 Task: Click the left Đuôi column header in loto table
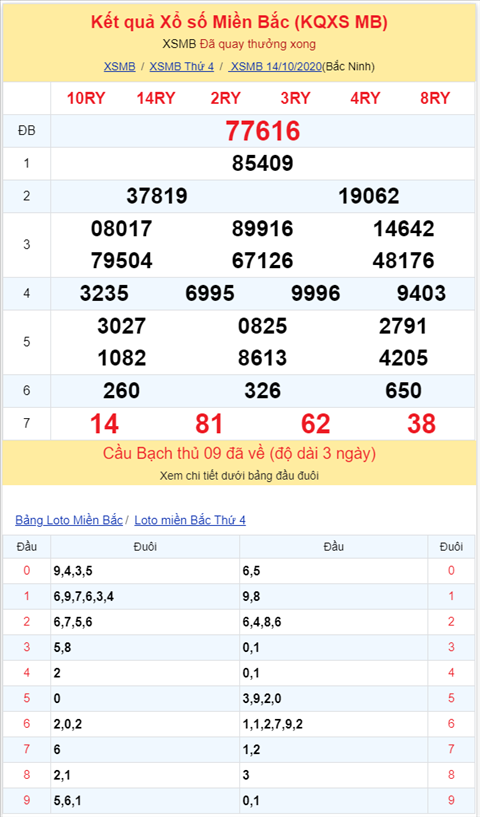pos(145,547)
